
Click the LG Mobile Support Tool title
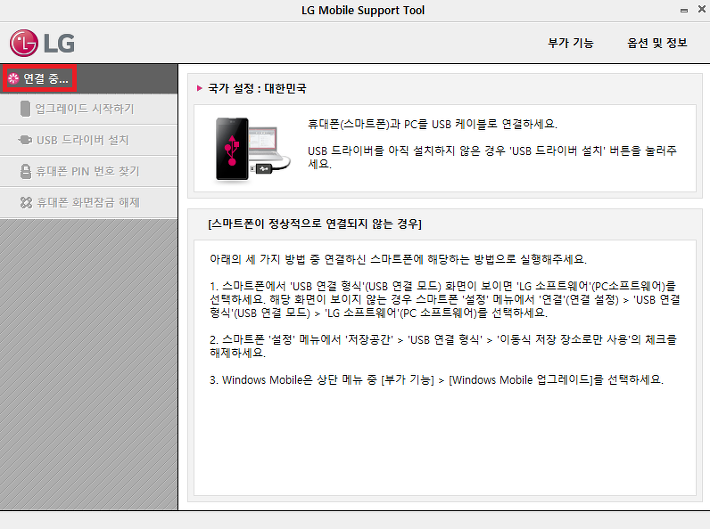[363, 10]
